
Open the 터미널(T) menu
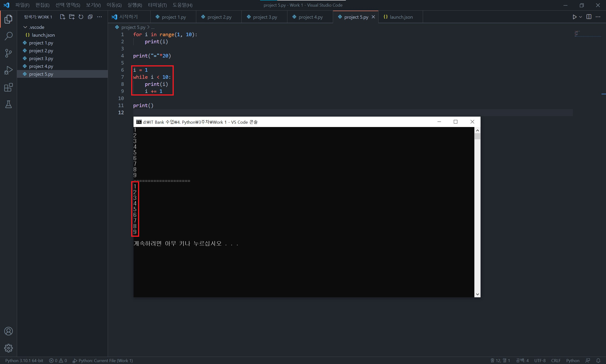click(x=157, y=5)
